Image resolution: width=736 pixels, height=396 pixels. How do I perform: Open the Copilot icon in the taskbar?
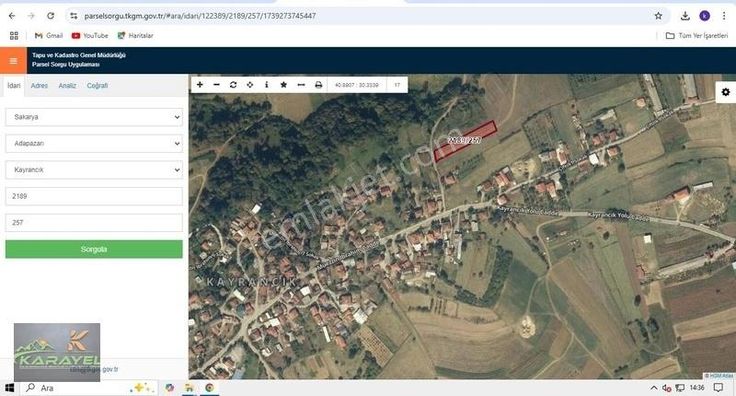pyautogui.click(x=169, y=388)
